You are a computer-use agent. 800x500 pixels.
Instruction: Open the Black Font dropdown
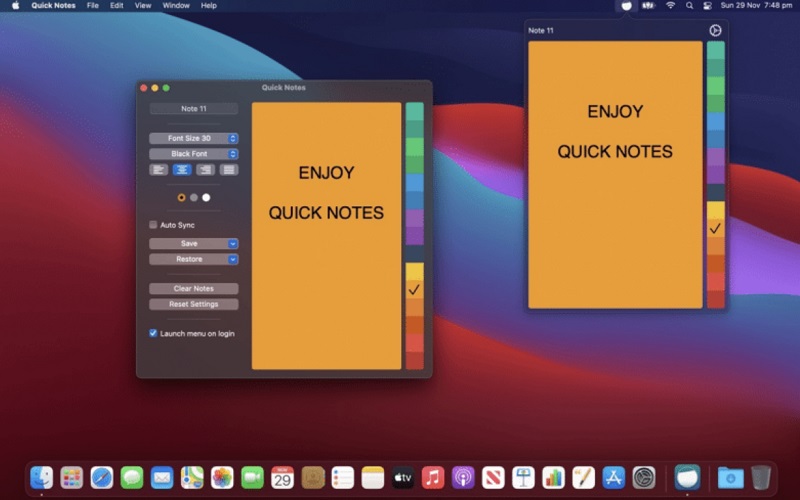tap(193, 154)
